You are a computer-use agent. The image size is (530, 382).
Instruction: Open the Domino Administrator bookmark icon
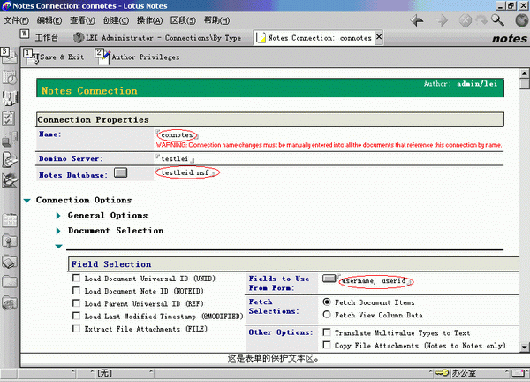pyautogui.click(x=9, y=160)
